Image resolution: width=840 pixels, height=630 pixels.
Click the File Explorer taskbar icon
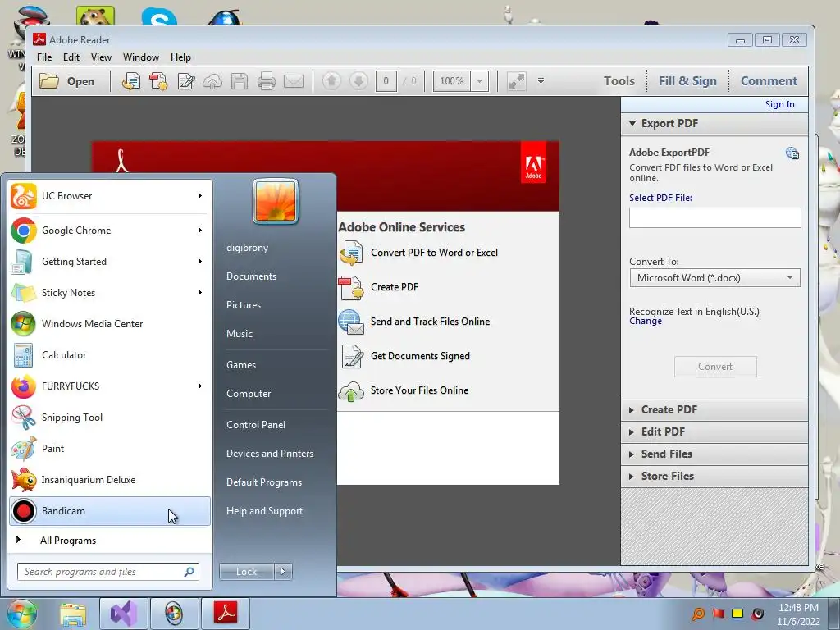click(73, 614)
